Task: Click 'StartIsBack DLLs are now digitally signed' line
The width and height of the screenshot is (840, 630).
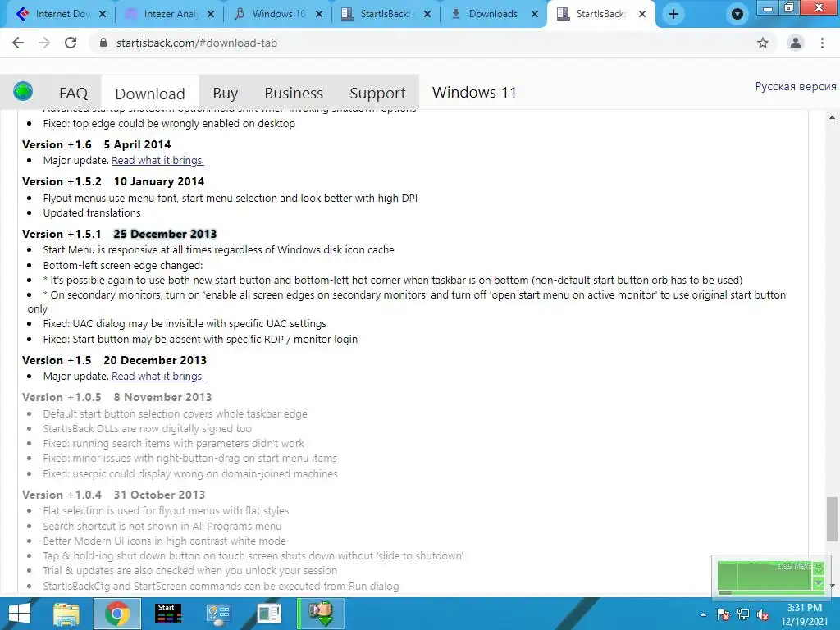Action: pyautogui.click(x=148, y=428)
